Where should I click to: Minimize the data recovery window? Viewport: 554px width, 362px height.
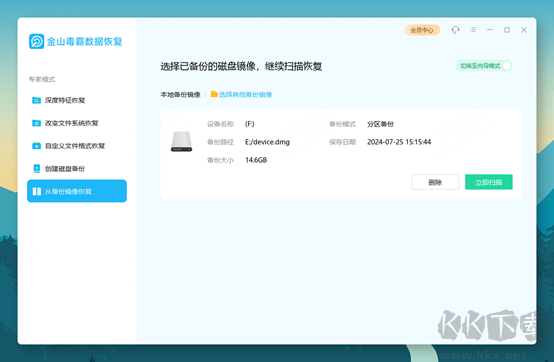[x=490, y=30]
